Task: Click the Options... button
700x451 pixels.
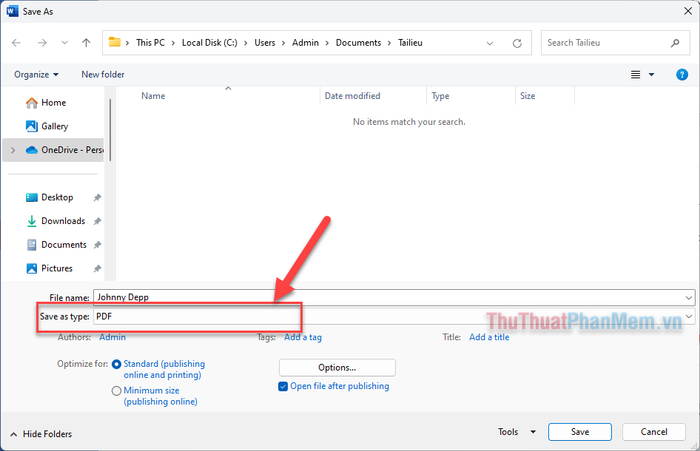Action: pos(337,367)
